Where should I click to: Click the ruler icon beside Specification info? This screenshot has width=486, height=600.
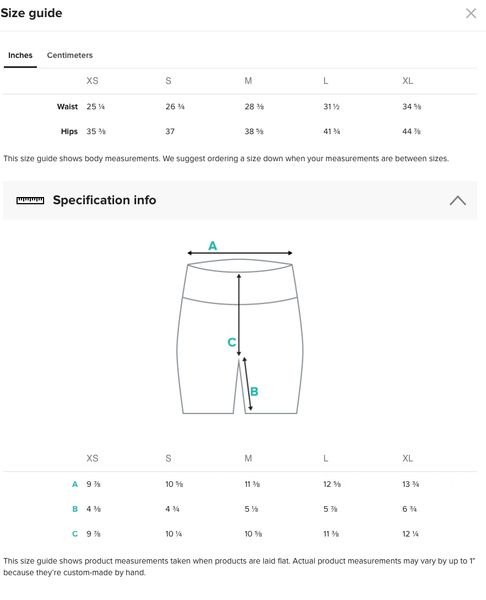[x=30, y=200]
